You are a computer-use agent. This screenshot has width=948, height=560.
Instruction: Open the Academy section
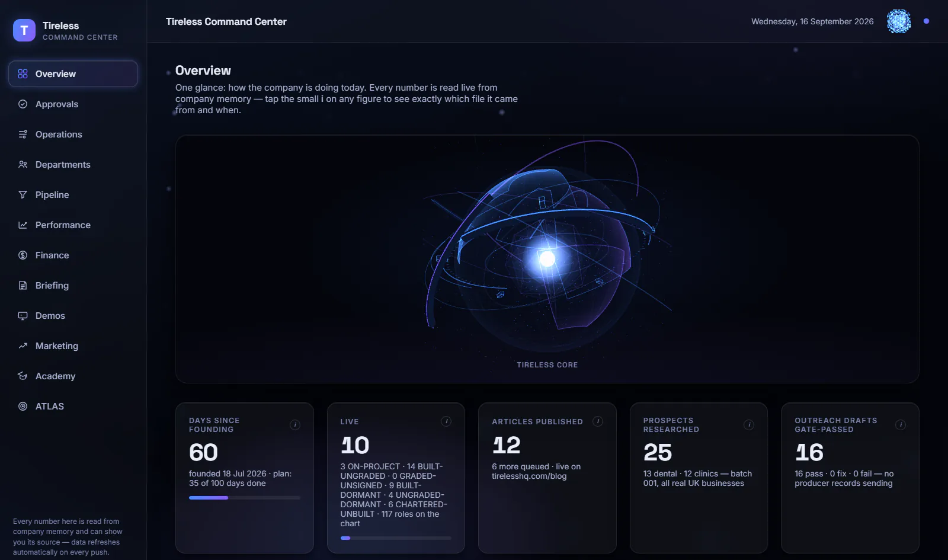pyautogui.click(x=73, y=376)
